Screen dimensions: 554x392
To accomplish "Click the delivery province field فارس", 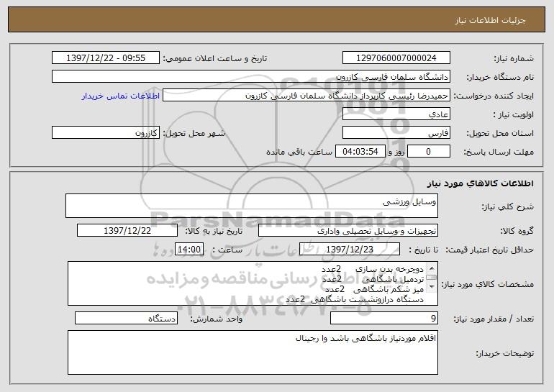I will coord(396,133).
